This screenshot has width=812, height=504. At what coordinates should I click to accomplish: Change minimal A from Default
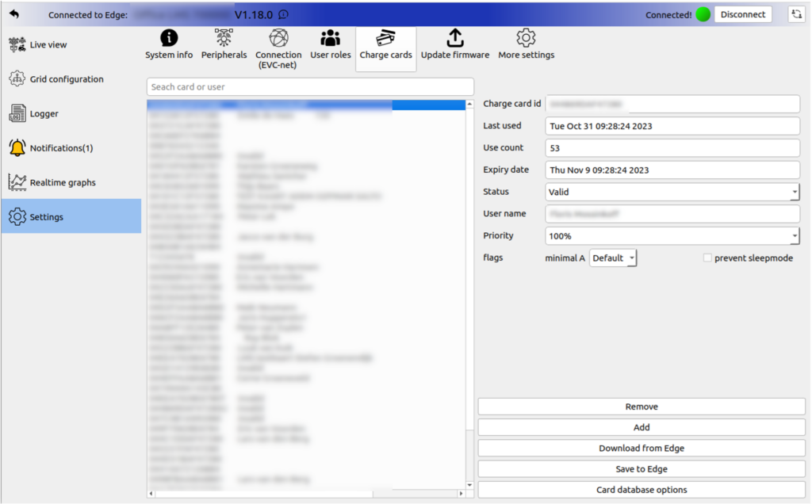pyautogui.click(x=613, y=258)
